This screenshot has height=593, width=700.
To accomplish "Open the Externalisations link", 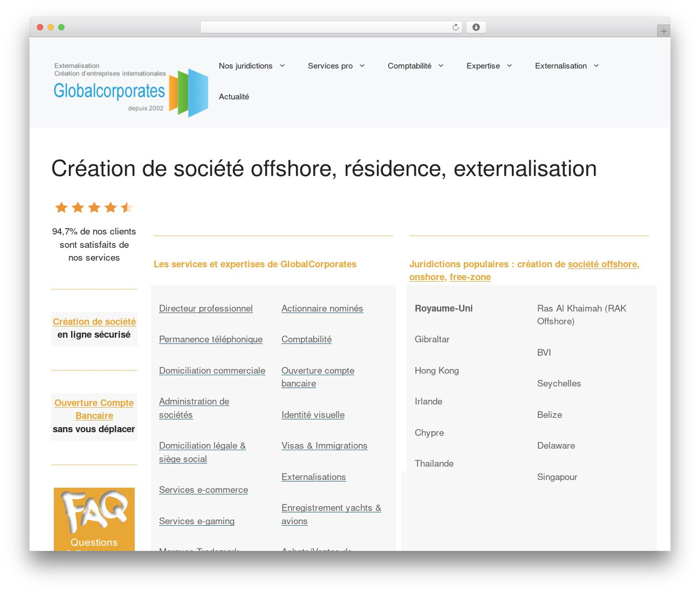I will point(313,477).
